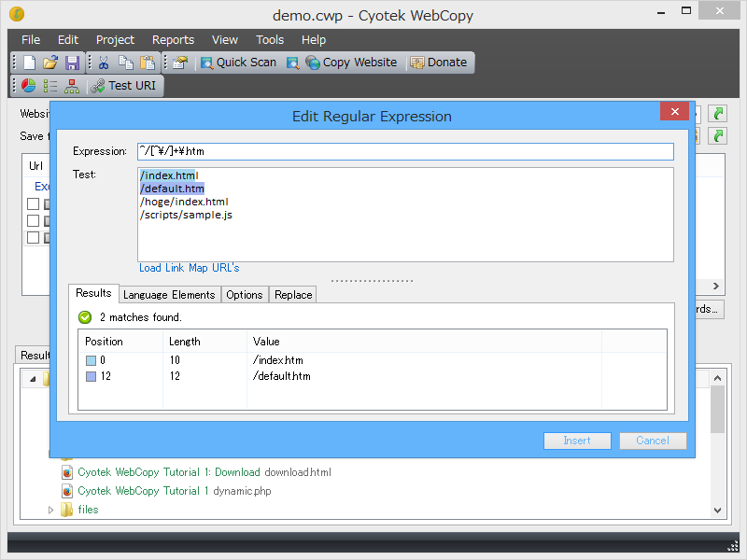Viewport: 747px width, 560px height.
Task: Click the lower green arrow icon at right
Action: coord(717,136)
